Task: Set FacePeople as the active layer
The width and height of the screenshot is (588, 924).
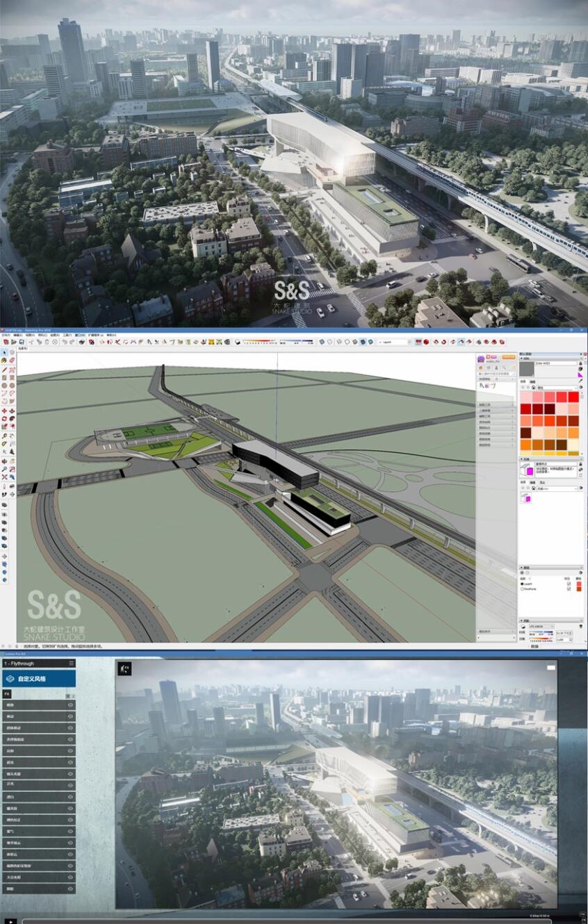Action: [x=522, y=589]
